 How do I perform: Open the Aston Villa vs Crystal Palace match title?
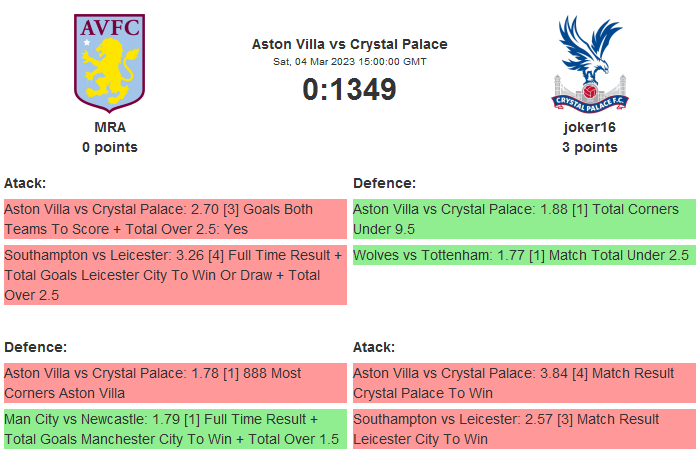349,44
